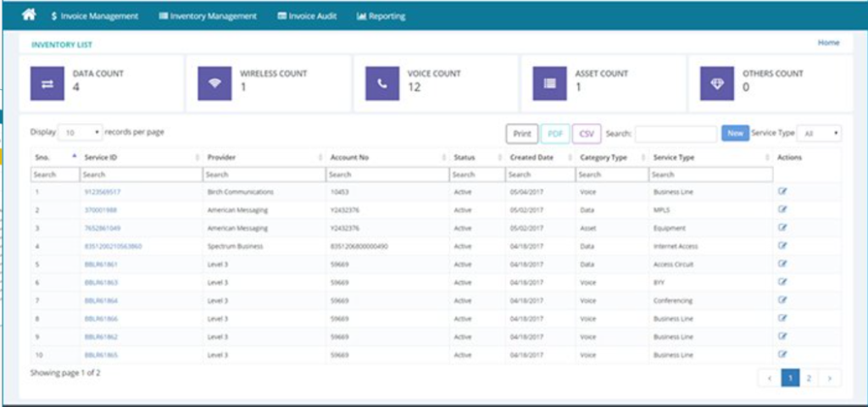Click the Wireless Count wifi icon
The image size is (868, 407).
click(x=214, y=84)
